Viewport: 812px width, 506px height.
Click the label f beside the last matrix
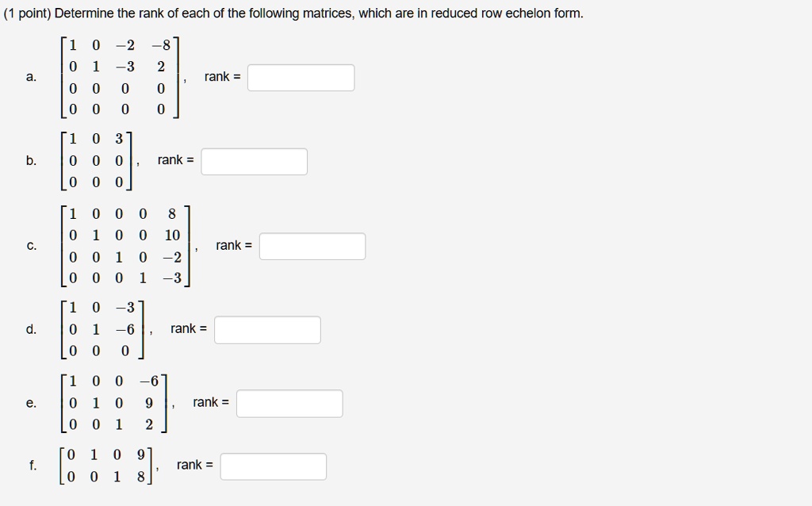(x=30, y=465)
